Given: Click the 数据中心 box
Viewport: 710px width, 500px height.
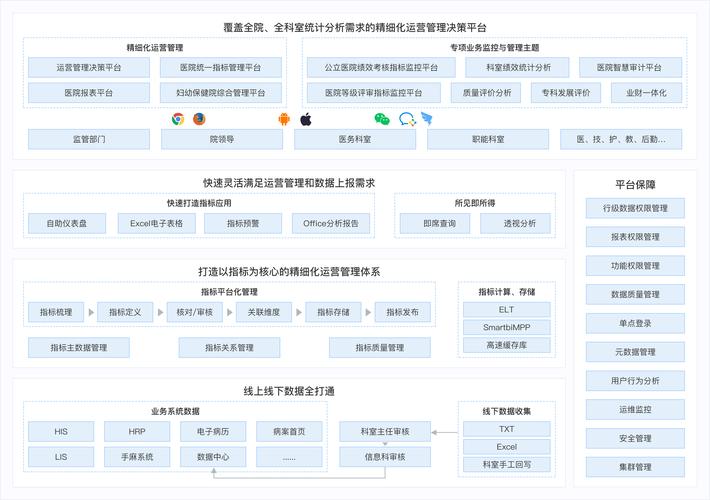Looking at the screenshot, I should pos(213,457).
